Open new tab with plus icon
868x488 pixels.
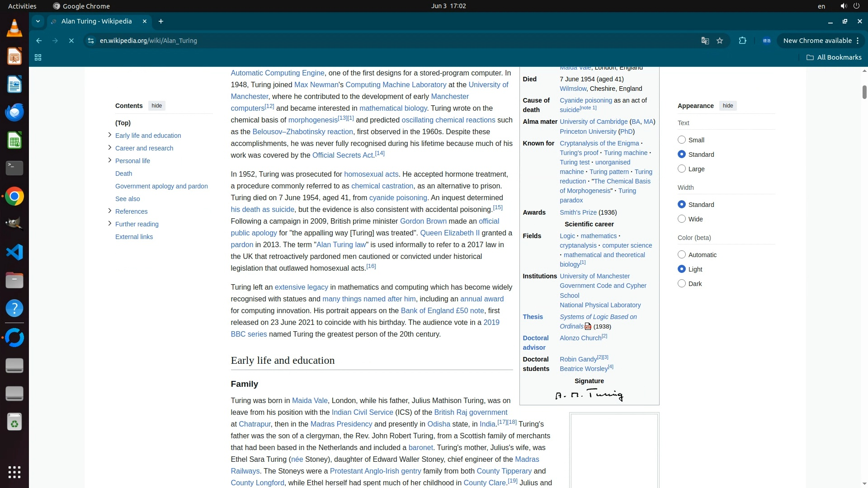pyautogui.click(x=161, y=21)
